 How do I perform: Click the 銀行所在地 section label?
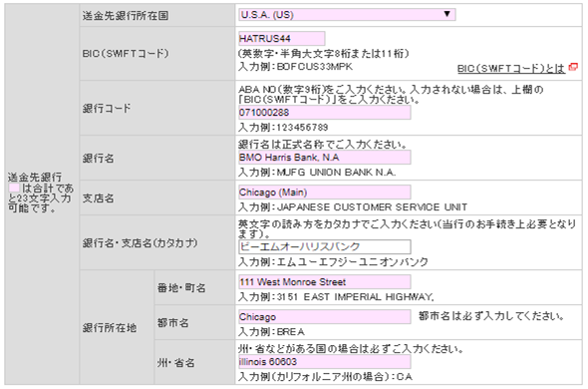coord(109,327)
